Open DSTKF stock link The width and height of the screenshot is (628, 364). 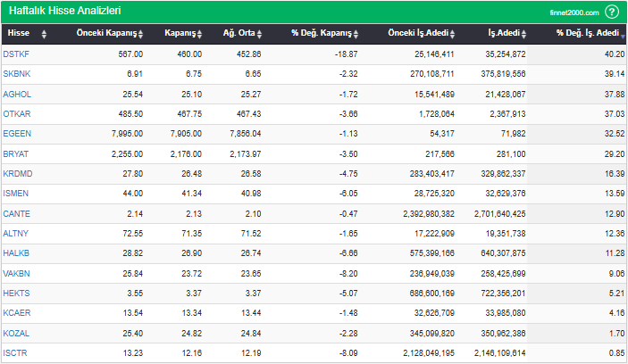[16, 54]
